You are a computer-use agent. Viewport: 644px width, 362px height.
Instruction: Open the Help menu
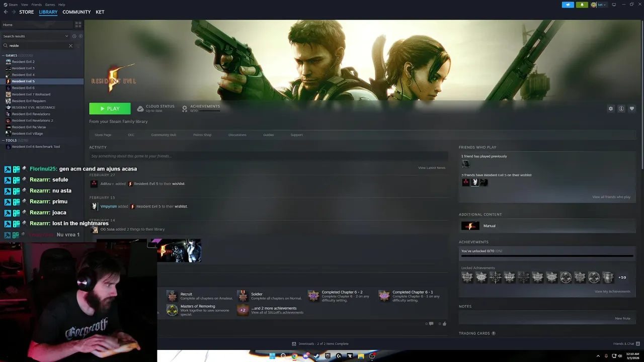point(62,5)
